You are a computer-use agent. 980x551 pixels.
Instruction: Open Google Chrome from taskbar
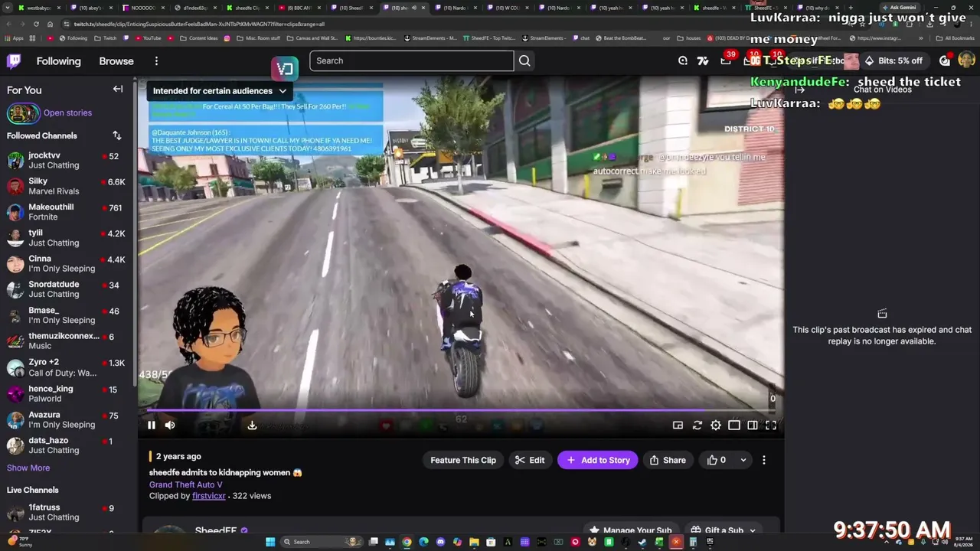407,542
